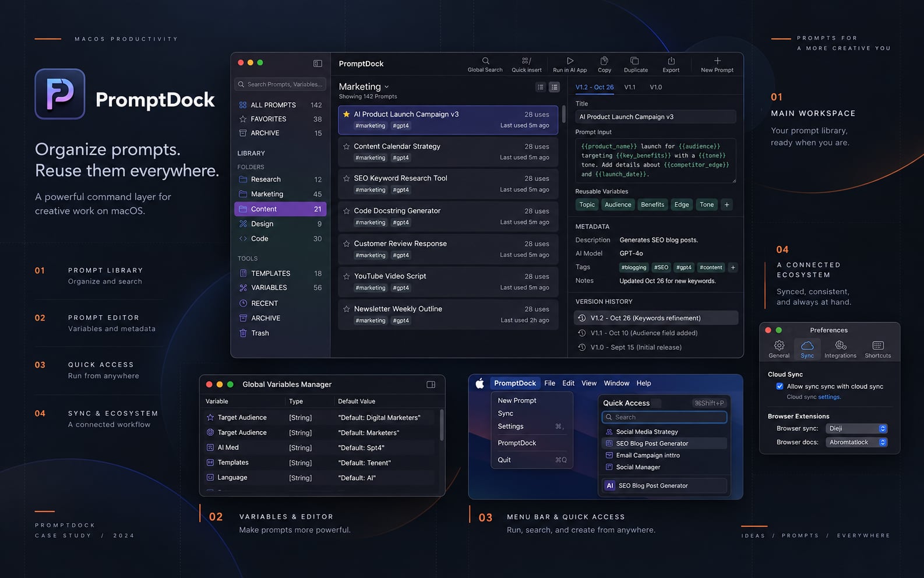
Task: Open General preferences gear icon
Action: (779, 349)
